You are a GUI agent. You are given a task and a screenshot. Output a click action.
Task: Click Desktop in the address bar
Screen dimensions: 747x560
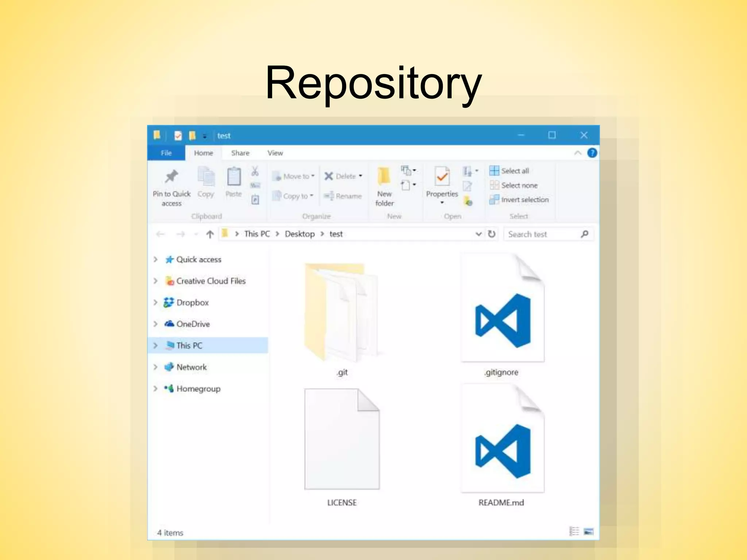pyautogui.click(x=300, y=234)
